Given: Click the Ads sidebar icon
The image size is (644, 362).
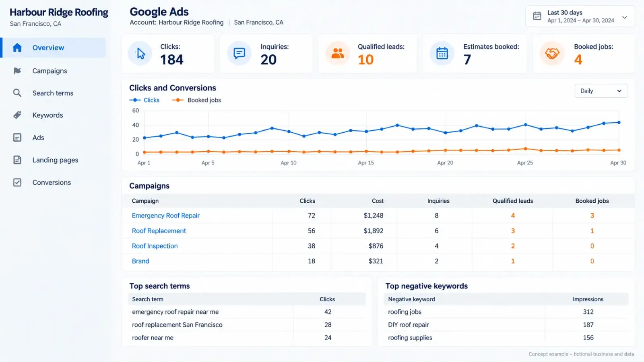Looking at the screenshot, I should [17, 138].
